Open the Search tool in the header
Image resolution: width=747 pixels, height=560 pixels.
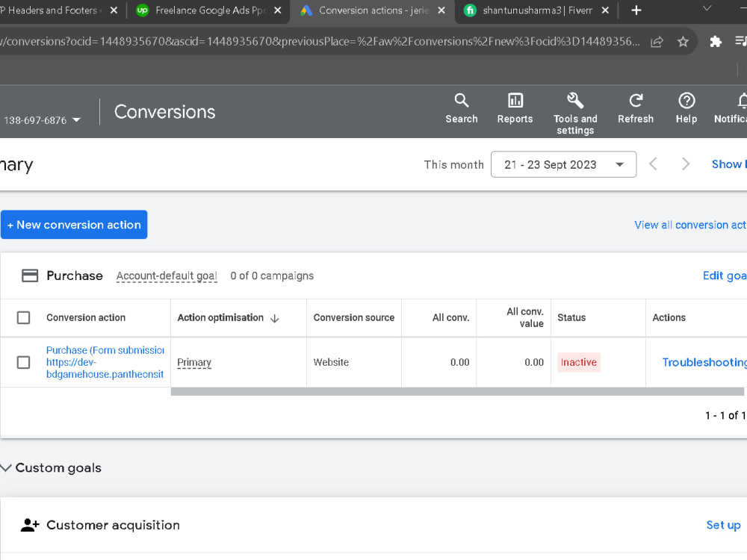click(x=461, y=108)
